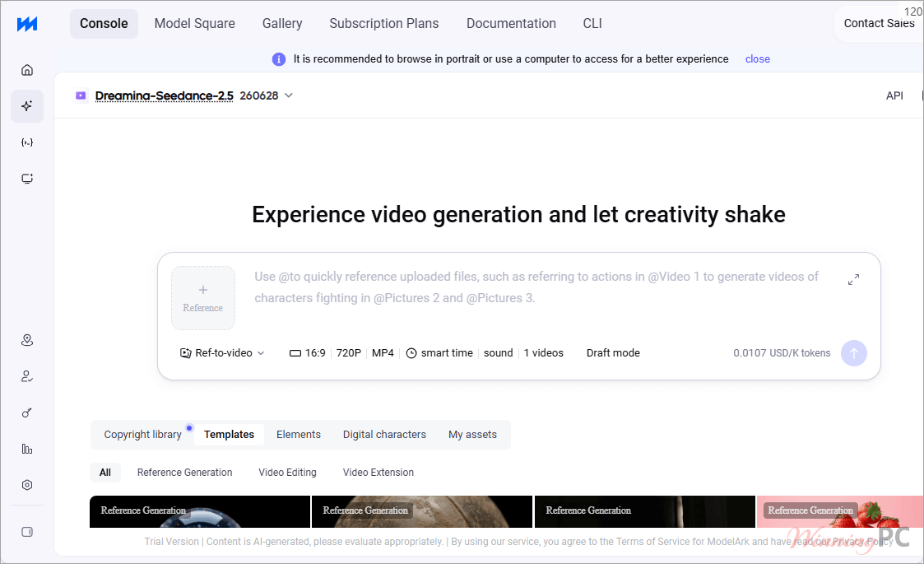Image resolution: width=924 pixels, height=564 pixels.
Task: Open the smart time duration setting
Action: coord(439,352)
